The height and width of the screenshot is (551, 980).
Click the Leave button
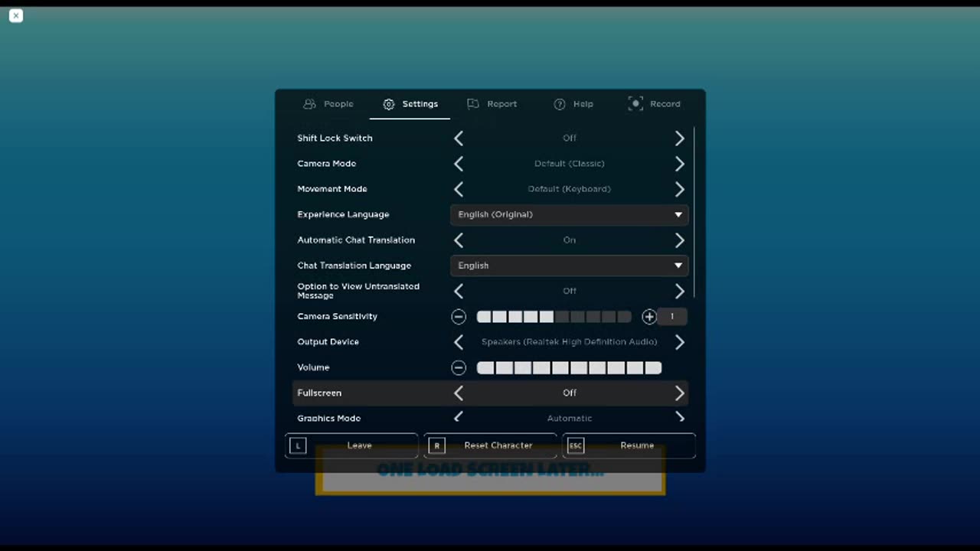pyautogui.click(x=351, y=445)
